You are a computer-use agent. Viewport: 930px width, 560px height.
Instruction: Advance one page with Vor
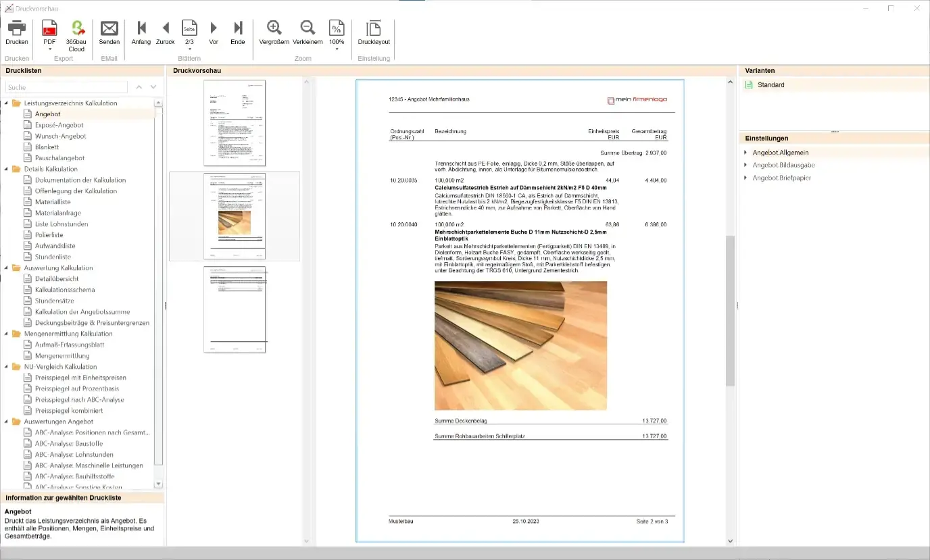214,28
